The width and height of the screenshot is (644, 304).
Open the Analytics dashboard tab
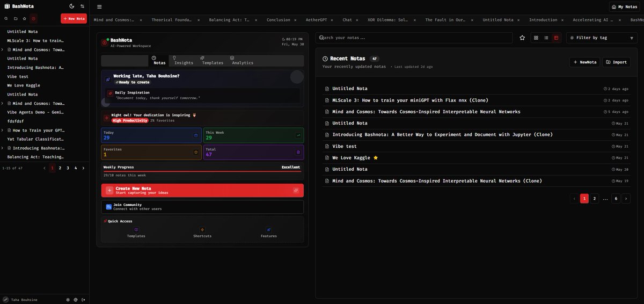[x=243, y=61]
